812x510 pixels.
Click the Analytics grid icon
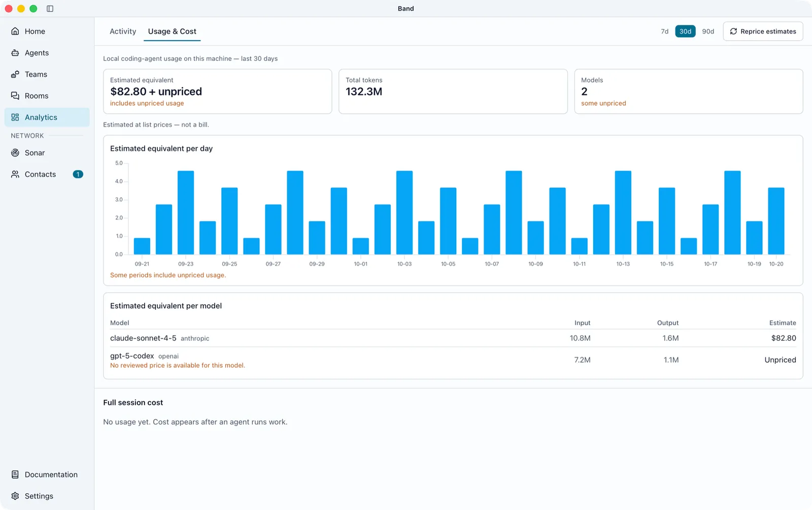click(x=15, y=117)
